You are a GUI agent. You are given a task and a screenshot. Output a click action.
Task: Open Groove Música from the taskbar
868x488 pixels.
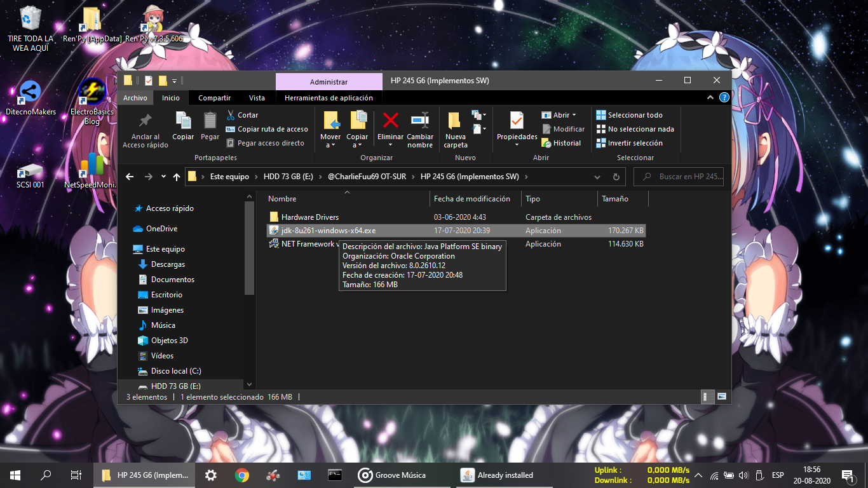pos(392,475)
